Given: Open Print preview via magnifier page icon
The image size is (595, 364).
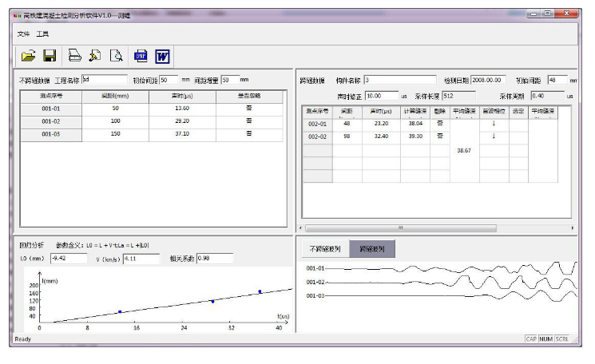Looking at the screenshot, I should tap(117, 56).
